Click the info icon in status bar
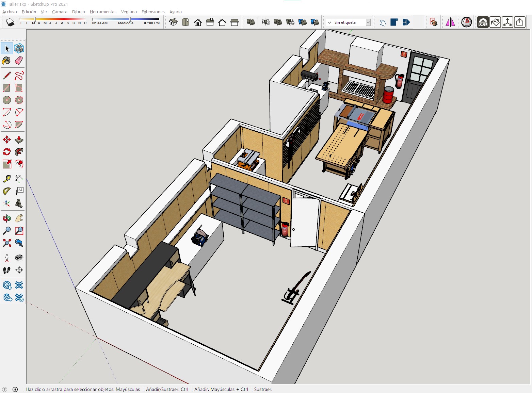This screenshot has height=393, width=532. coord(15,389)
